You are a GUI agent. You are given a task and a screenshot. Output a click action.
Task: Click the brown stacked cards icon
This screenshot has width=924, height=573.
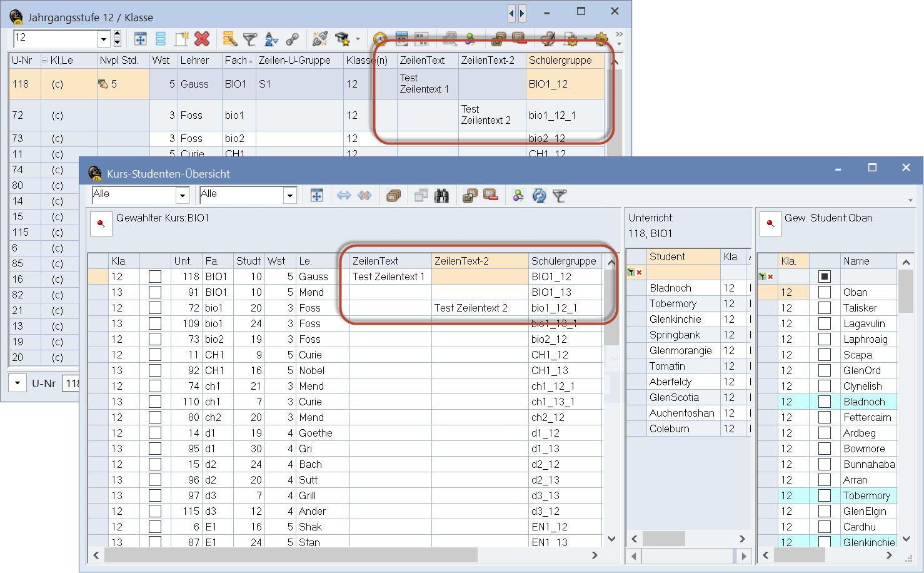(393, 196)
